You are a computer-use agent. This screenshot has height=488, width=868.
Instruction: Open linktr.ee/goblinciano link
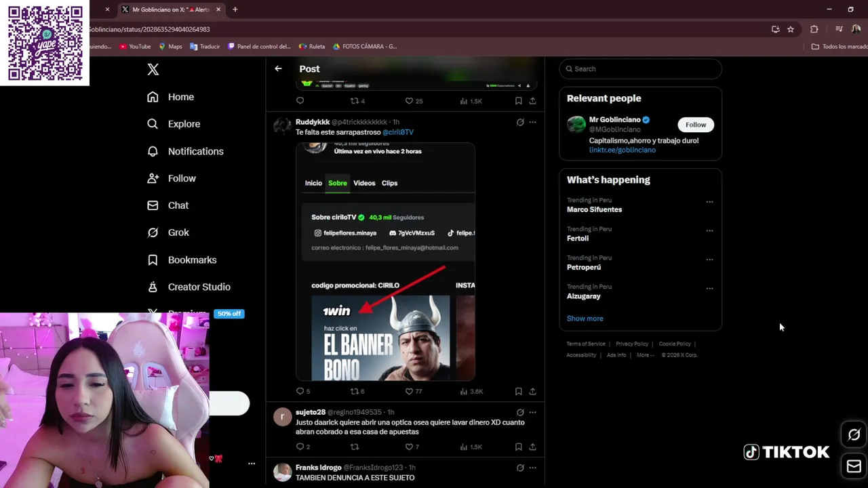(622, 150)
